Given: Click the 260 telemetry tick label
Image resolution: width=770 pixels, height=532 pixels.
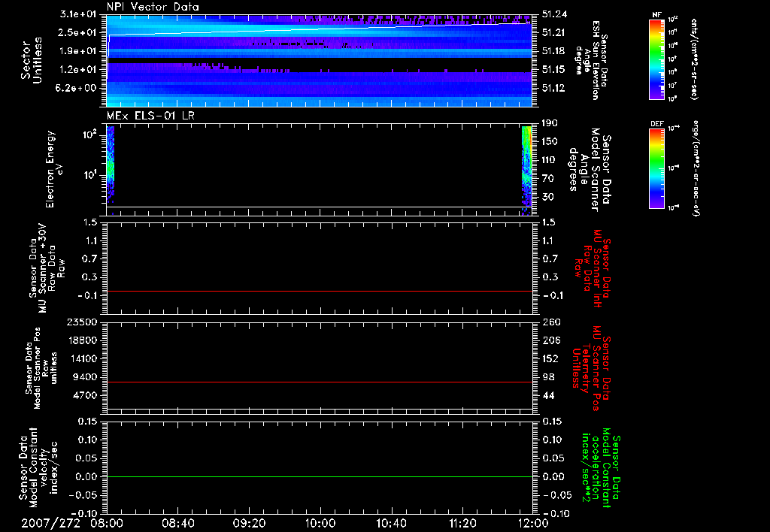Looking at the screenshot, I should click(550, 322).
